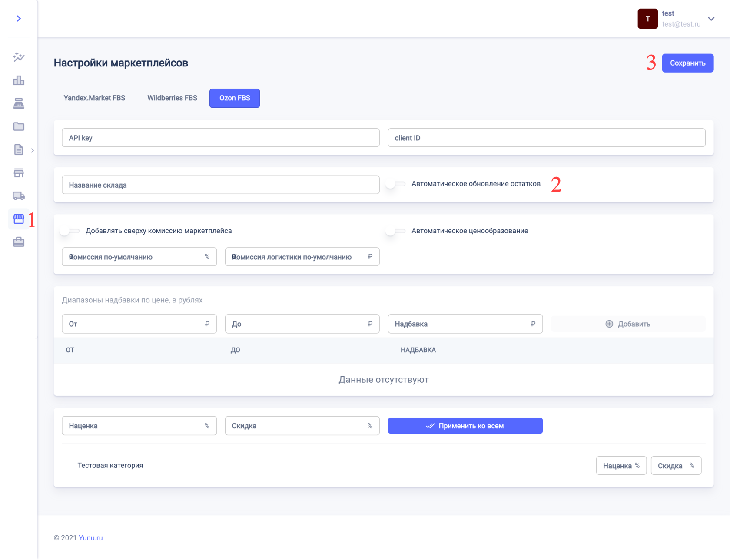The width and height of the screenshot is (730, 560).
Task: Expand the documents submenu arrow
Action: tap(32, 150)
